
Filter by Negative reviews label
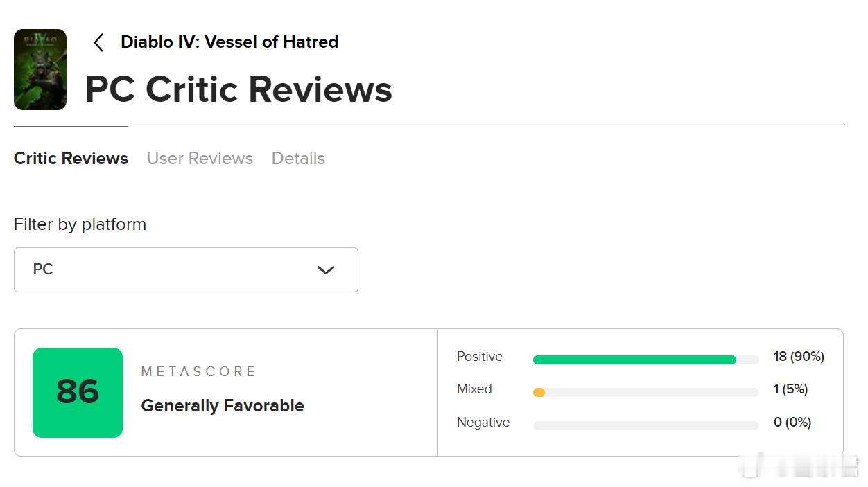[483, 422]
